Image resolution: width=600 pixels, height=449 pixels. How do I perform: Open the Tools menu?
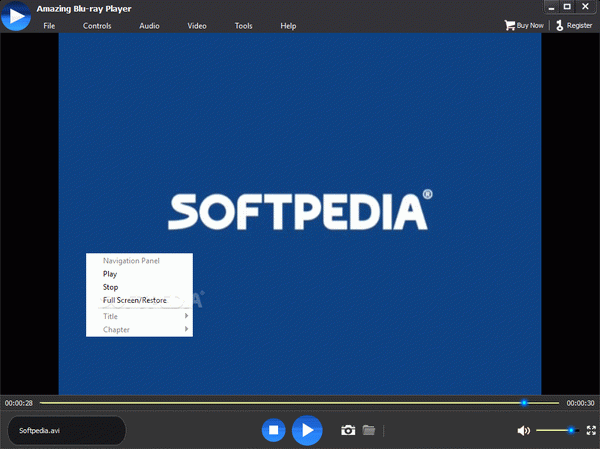click(243, 26)
